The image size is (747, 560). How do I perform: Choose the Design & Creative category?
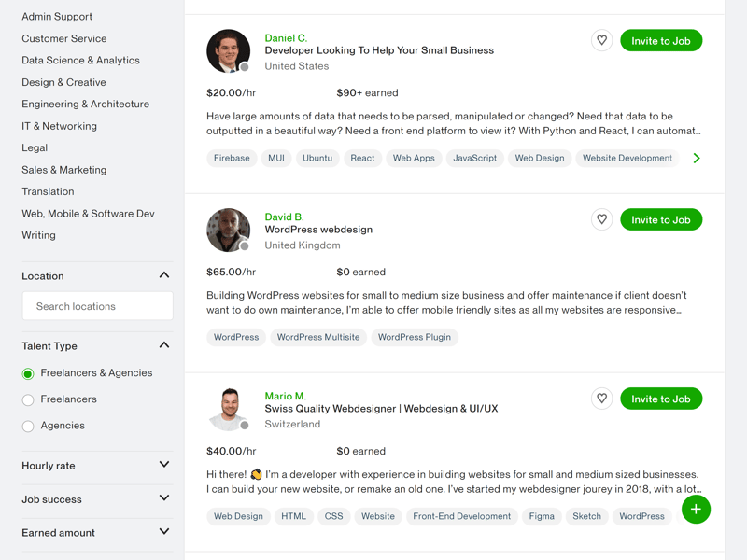tap(63, 82)
